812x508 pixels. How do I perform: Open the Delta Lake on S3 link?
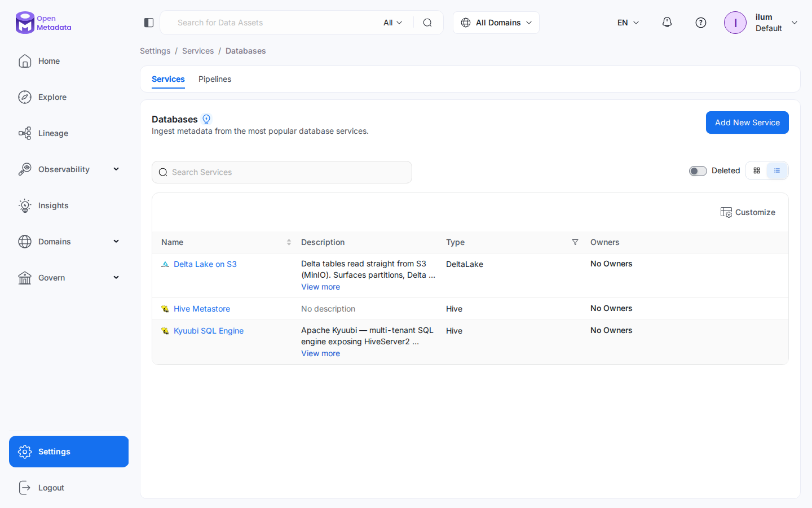tap(205, 264)
